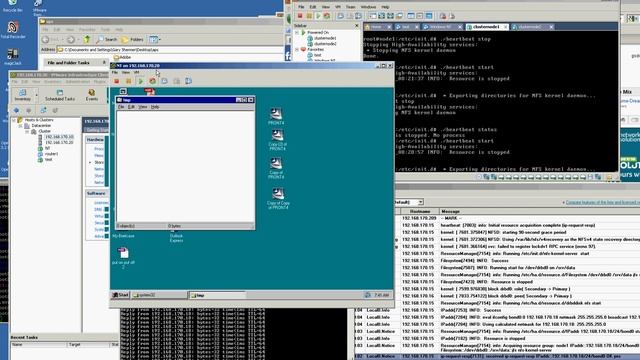Click green power-on play button in NT console
640x360 pixels.
click(141, 81)
